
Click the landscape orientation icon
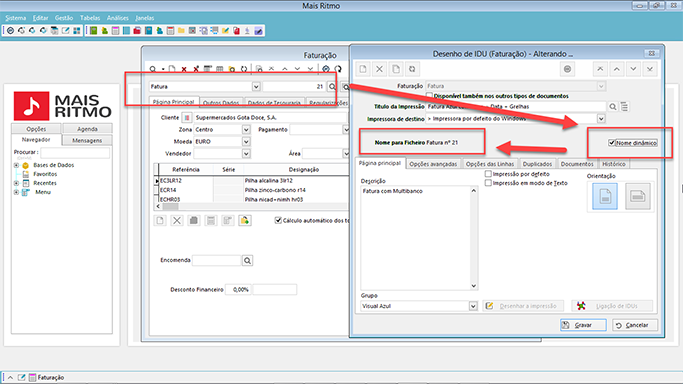pyautogui.click(x=638, y=196)
